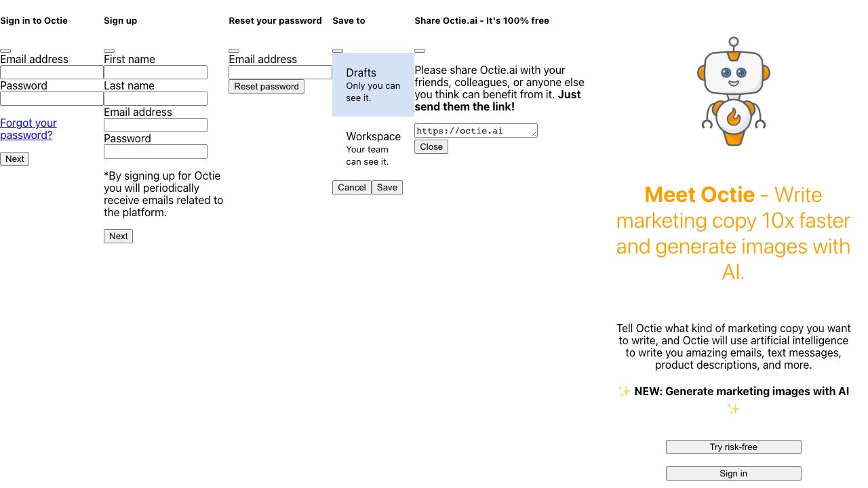Click the small blank button under Save to heading
The width and height of the screenshot is (868, 488).
[x=338, y=51]
